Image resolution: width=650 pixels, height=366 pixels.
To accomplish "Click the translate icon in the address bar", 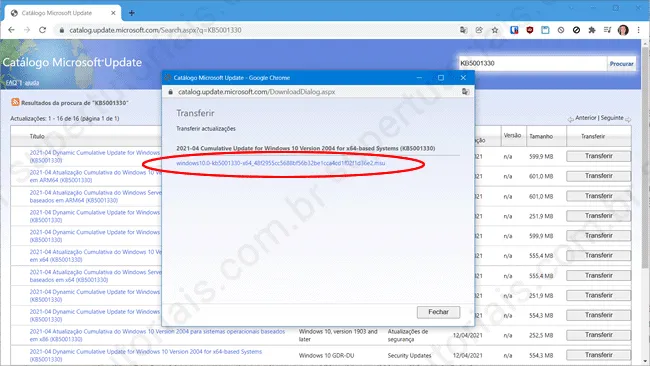I will click(x=463, y=30).
